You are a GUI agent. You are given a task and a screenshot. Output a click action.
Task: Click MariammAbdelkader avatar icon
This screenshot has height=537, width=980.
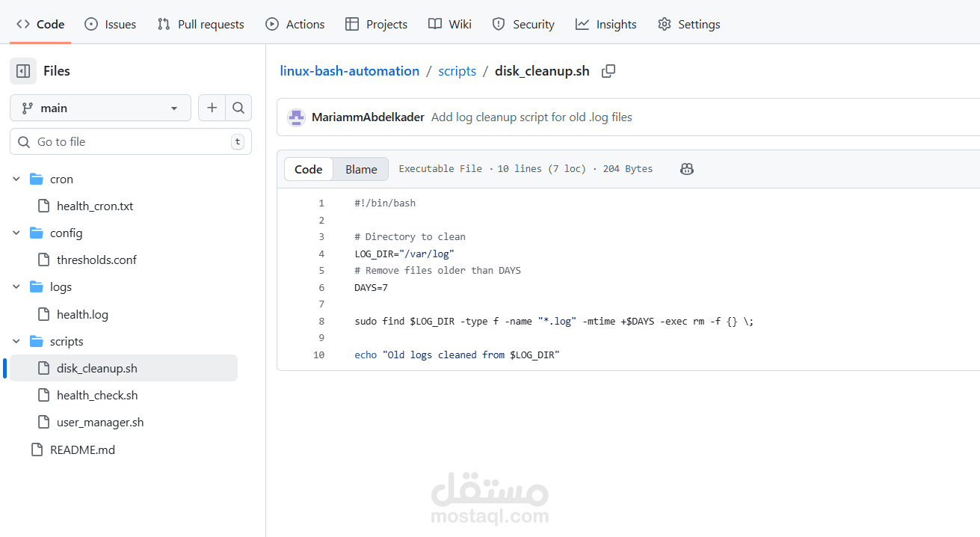(296, 117)
